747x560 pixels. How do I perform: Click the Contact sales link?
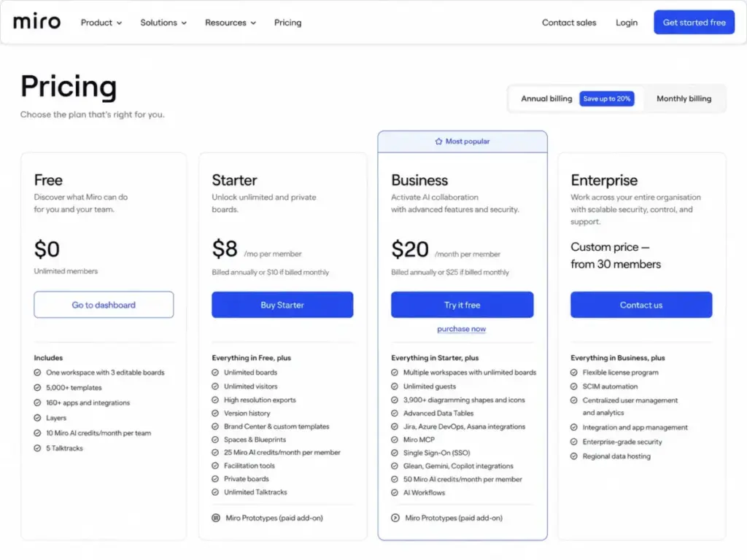(x=569, y=23)
